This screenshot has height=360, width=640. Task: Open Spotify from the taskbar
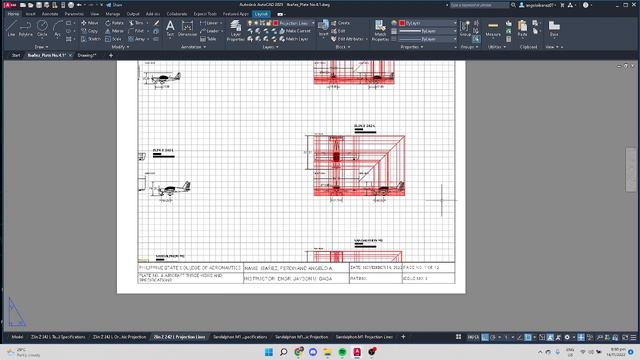point(342,352)
